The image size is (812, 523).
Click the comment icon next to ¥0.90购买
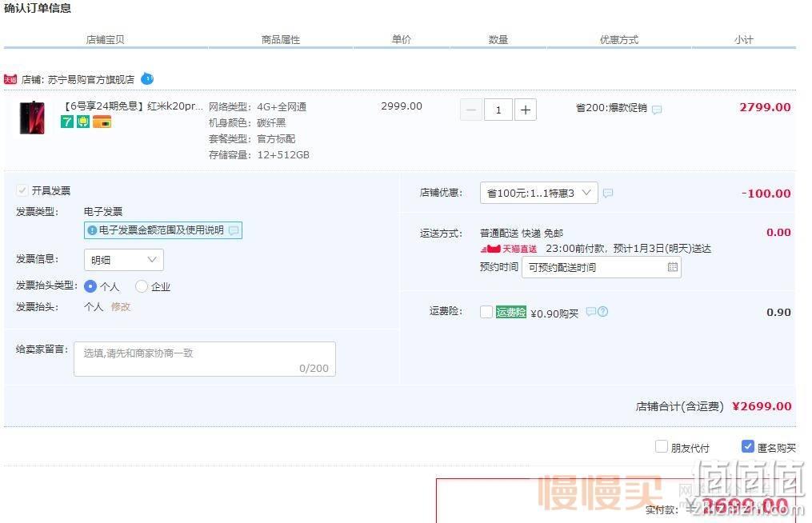point(591,311)
